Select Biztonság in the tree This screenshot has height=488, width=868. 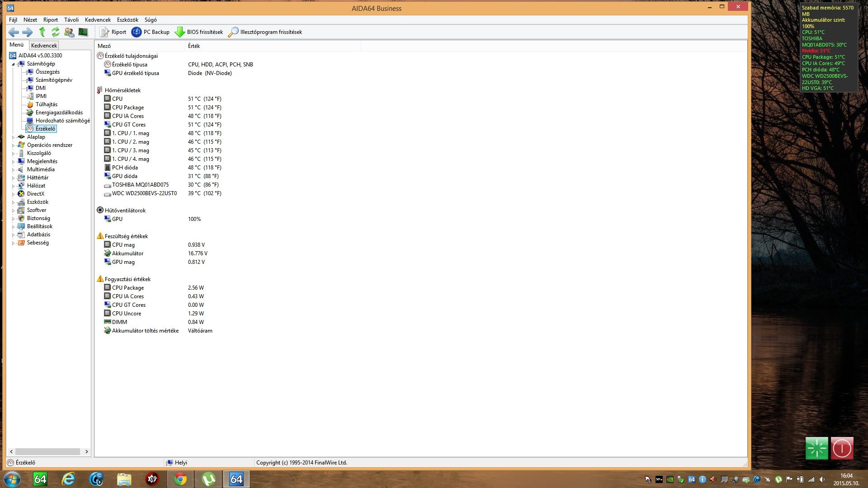(x=38, y=218)
